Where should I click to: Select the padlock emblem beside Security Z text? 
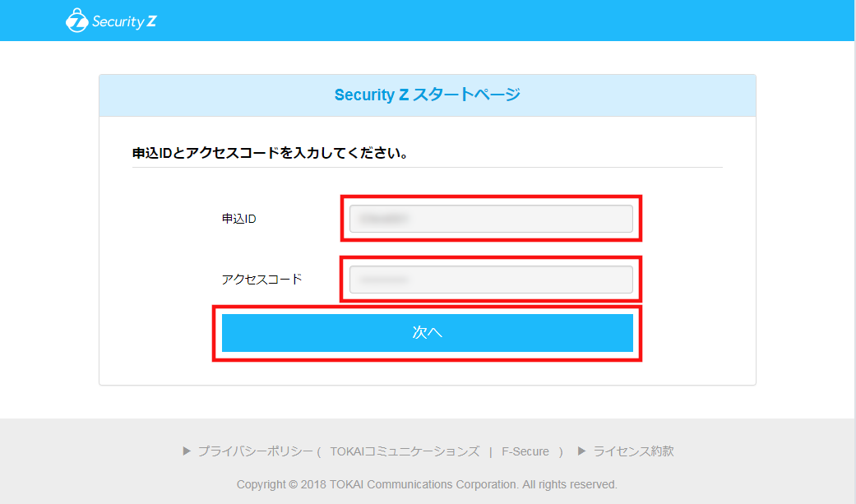point(76,21)
